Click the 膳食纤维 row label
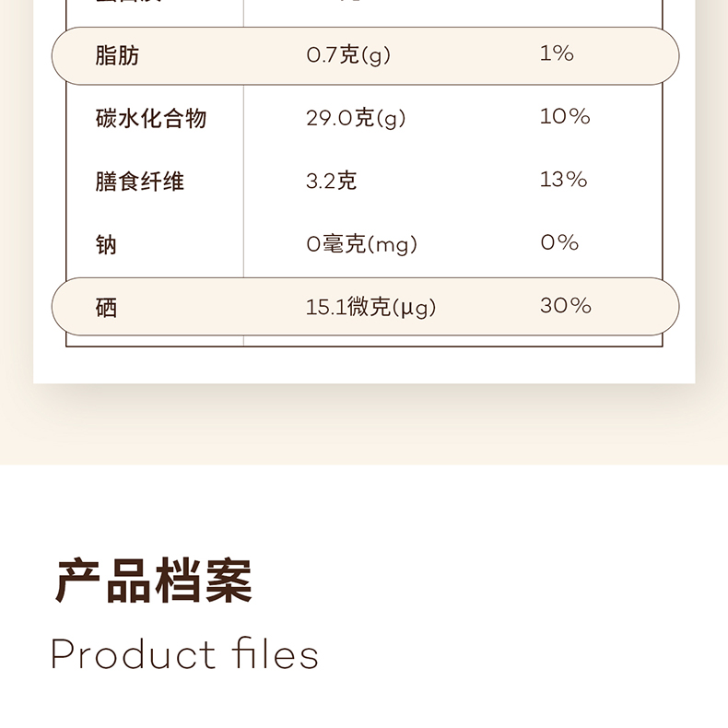The height and width of the screenshot is (728, 728). (x=139, y=182)
